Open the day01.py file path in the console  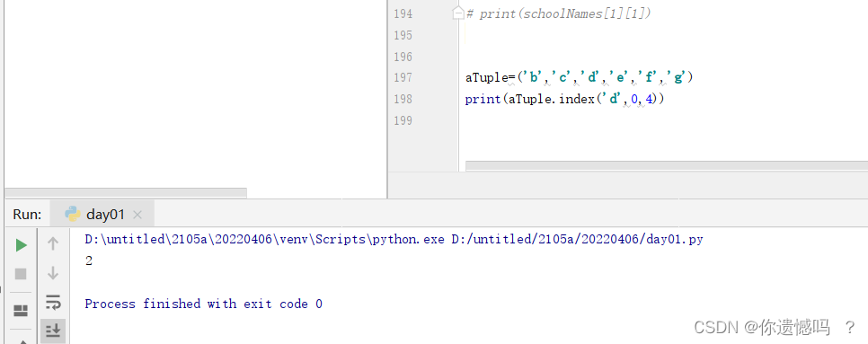pyautogui.click(x=578, y=240)
